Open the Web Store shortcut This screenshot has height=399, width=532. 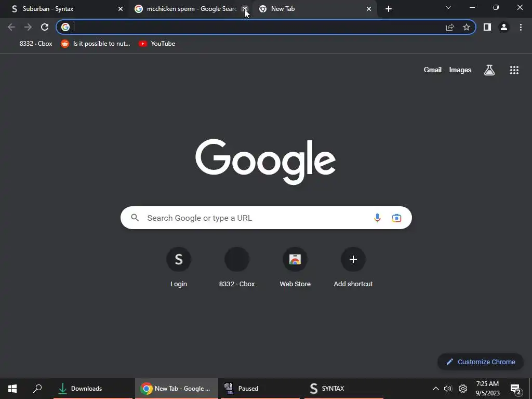tap(295, 268)
